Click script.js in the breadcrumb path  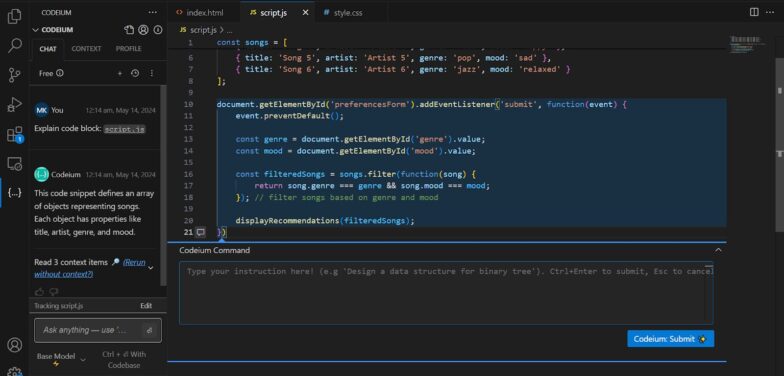[x=203, y=30]
